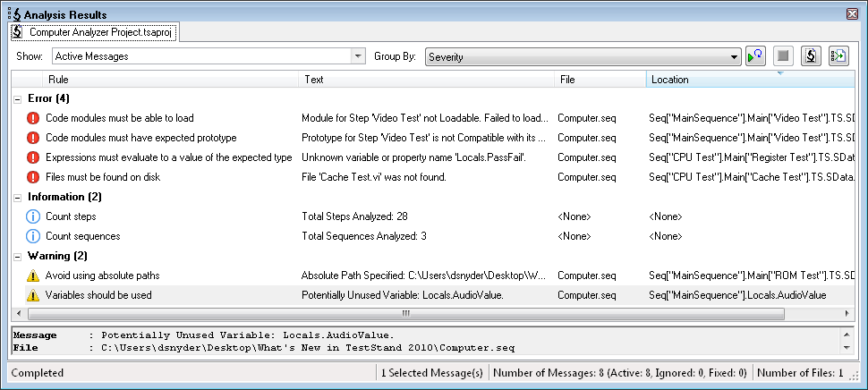Click the grey stop analysis button
The image size is (868, 390).
coord(783,56)
